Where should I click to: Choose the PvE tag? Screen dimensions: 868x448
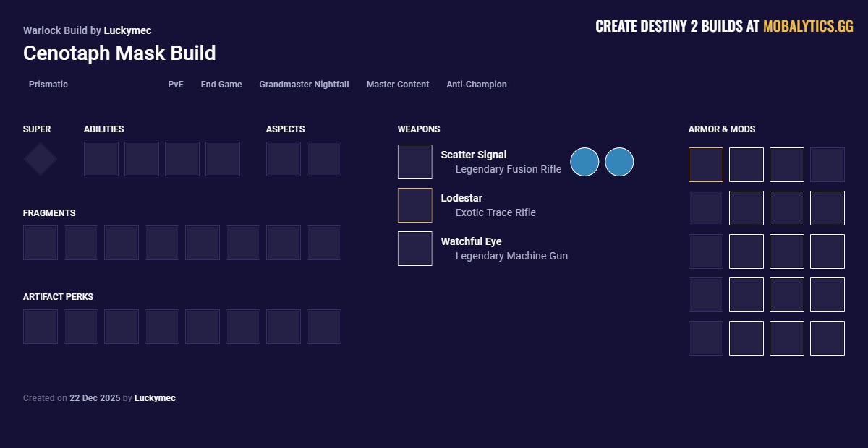click(176, 85)
